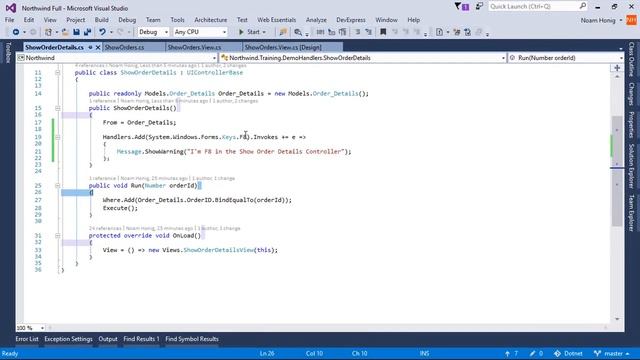Click the Navigate Backward toolbar icon
The width and height of the screenshot is (640, 360).
click(x=16, y=32)
